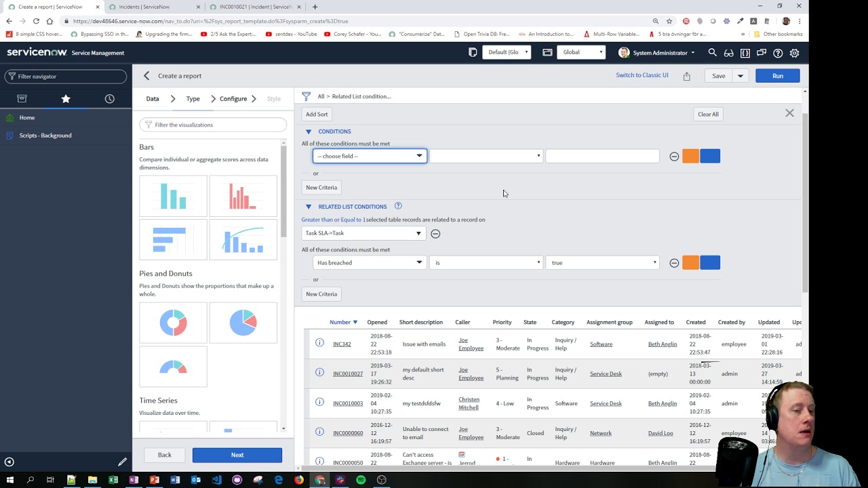This screenshot has height=488, width=868.
Task: Open Firefox from the taskbar
Action: coord(299,480)
